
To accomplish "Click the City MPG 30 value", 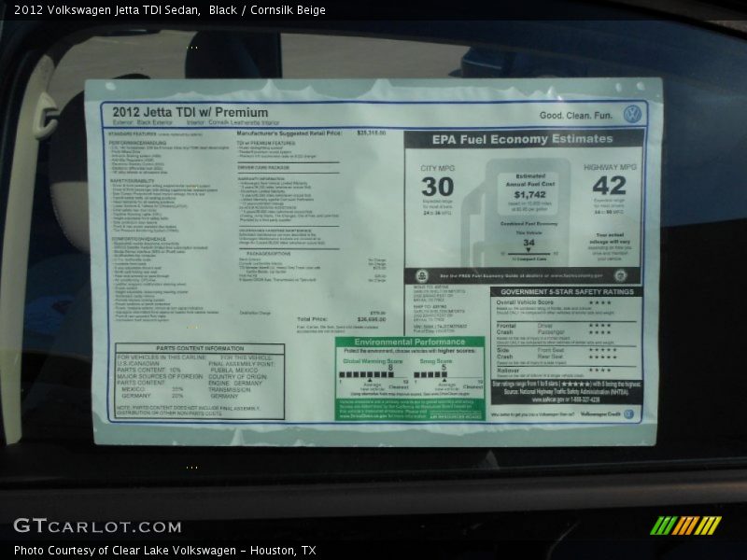I will 436,187.
